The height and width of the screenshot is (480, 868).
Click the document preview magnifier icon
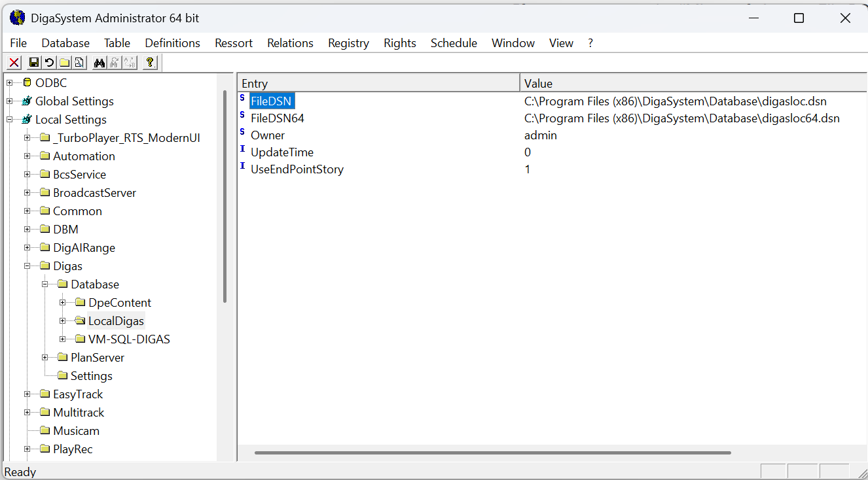click(x=79, y=63)
